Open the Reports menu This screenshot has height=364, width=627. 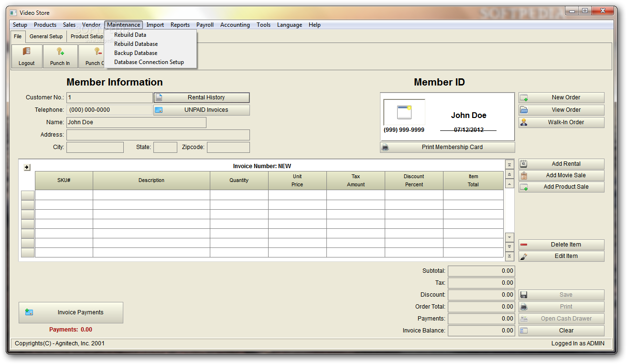tap(180, 25)
